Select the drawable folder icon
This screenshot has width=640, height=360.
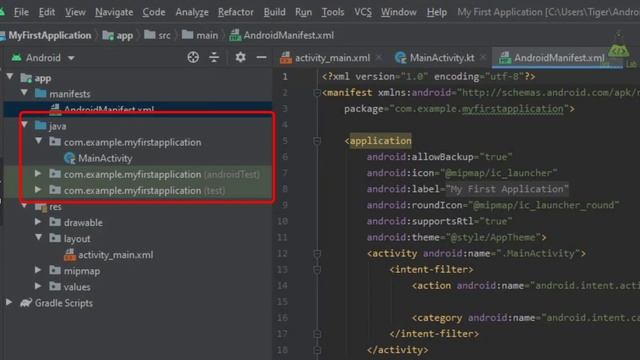coord(55,222)
